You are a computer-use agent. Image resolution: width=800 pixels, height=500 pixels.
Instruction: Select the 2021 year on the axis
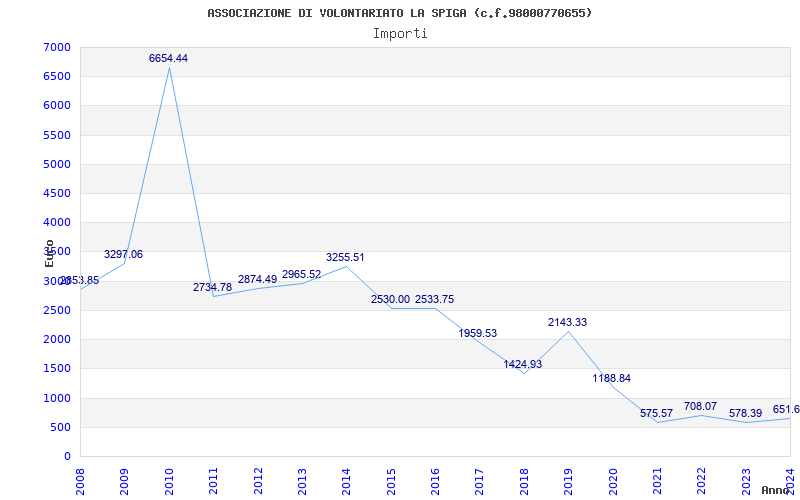click(657, 482)
